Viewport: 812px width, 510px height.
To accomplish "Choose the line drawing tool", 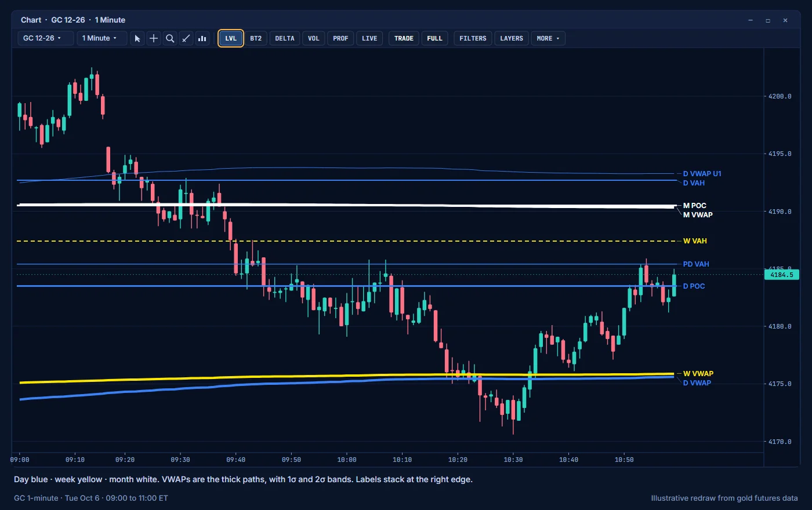I will pyautogui.click(x=186, y=38).
